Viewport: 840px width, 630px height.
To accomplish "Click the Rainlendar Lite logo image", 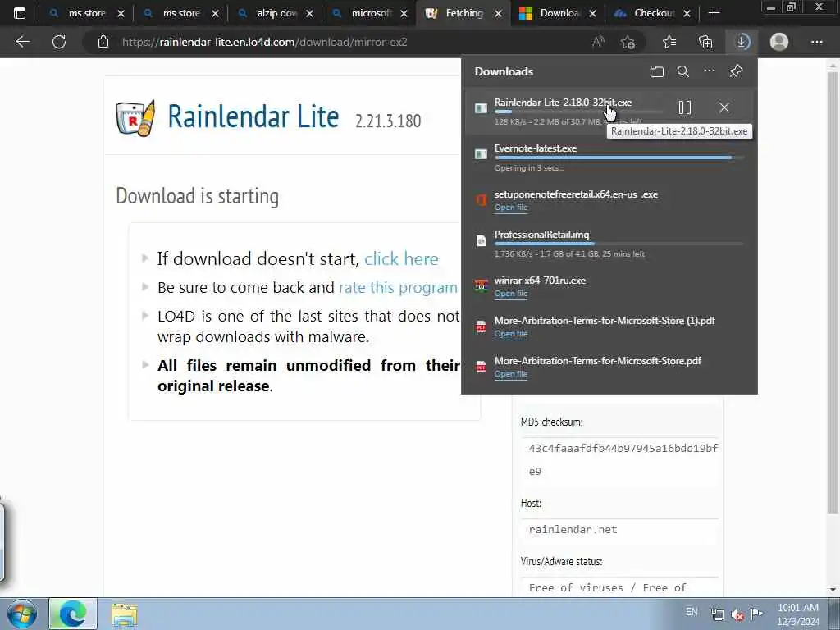I will (135, 118).
